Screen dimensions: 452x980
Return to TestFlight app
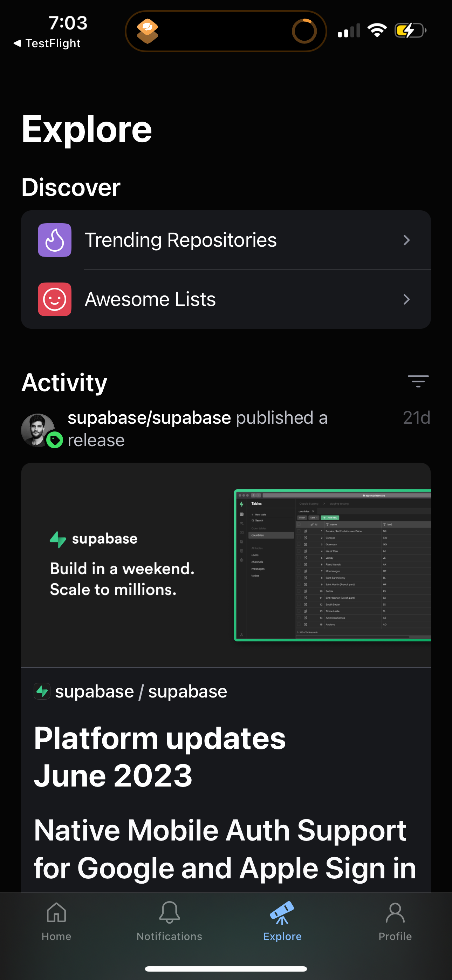pos(47,43)
